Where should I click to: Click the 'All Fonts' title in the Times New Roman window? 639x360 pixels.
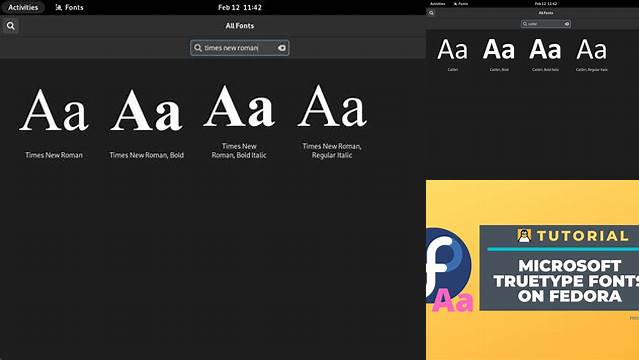click(x=240, y=26)
